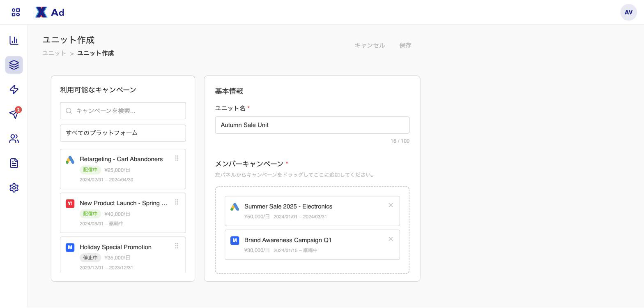Focus the キャンペーンを検索 search field
Image resolution: width=644 pixels, height=308 pixels.
[123, 111]
